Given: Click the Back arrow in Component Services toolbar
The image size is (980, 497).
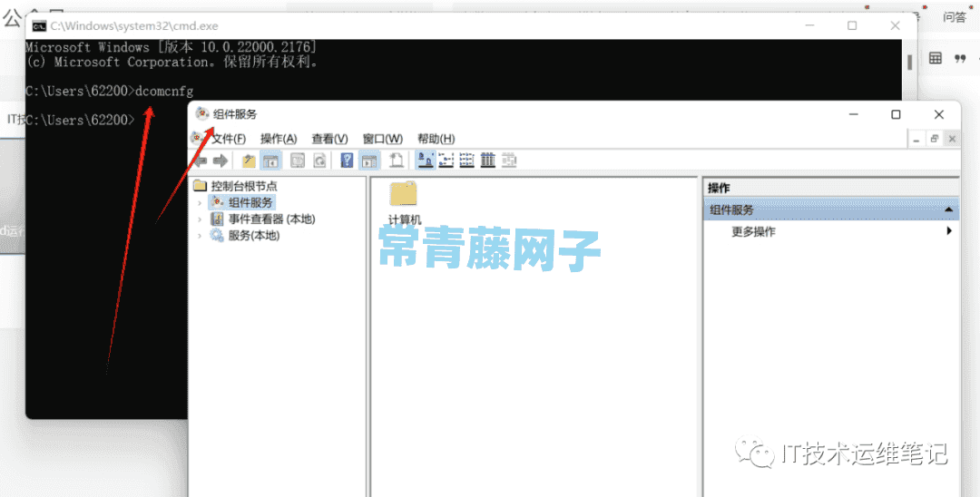Looking at the screenshot, I should point(200,161).
